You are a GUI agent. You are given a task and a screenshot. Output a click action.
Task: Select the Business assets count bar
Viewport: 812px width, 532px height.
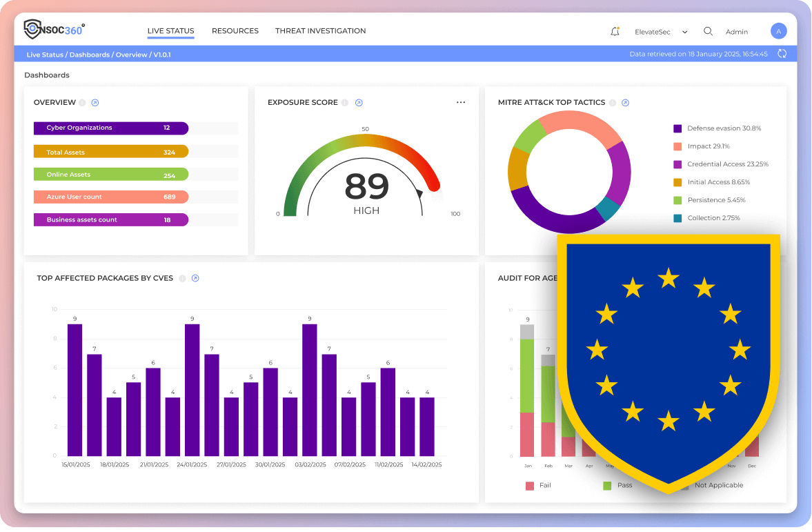(x=111, y=219)
